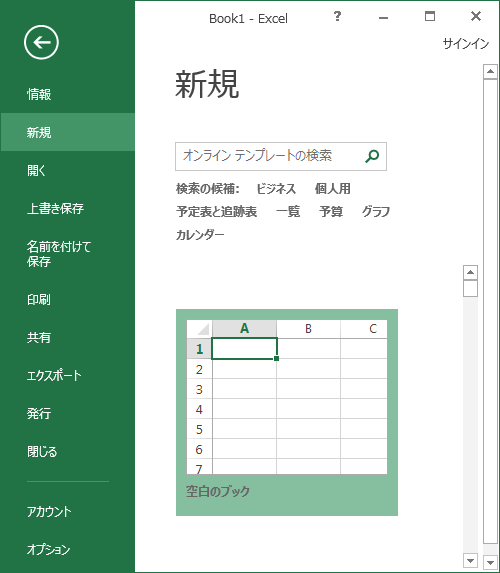Click 予算 search suggestion
This screenshot has width=500, height=573.
tap(331, 212)
